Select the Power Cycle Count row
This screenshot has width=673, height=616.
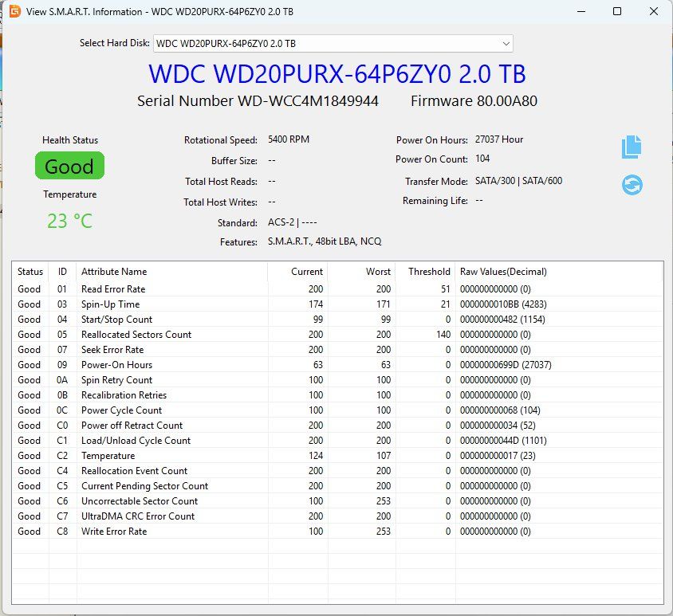point(337,410)
